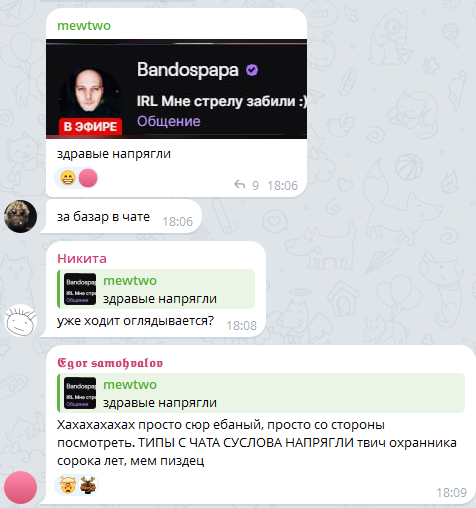This screenshot has width=476, height=508.
Task: Click the 18:09 timestamp on Egor's message
Action: coord(452,492)
